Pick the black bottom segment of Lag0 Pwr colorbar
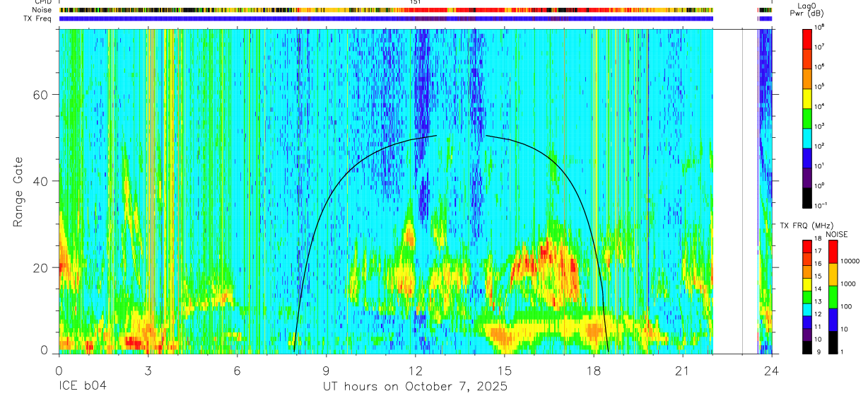 tap(807, 197)
